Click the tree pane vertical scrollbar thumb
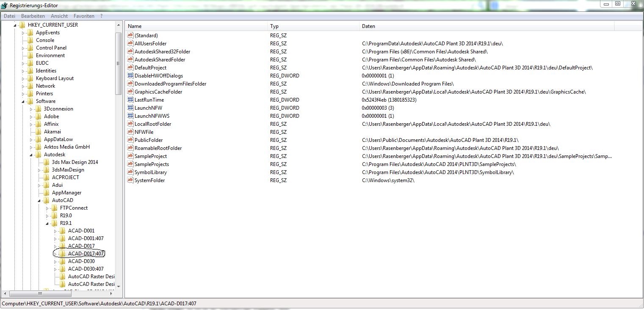This screenshot has width=644, height=310. coord(119,64)
